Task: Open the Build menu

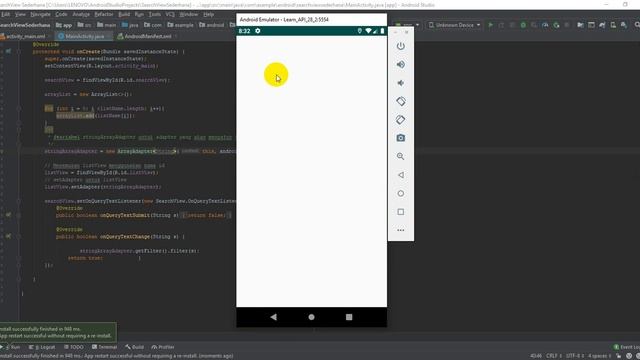Action: coord(124,14)
